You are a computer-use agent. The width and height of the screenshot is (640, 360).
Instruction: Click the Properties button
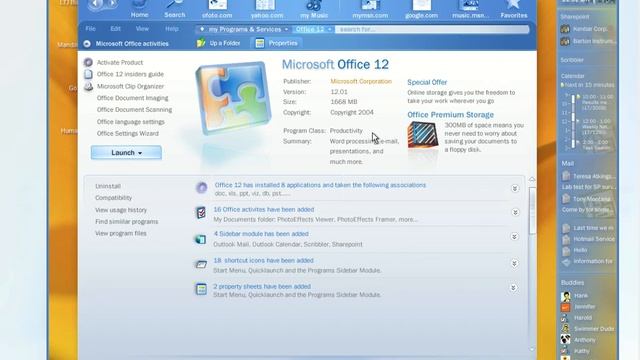pyautogui.click(x=277, y=43)
